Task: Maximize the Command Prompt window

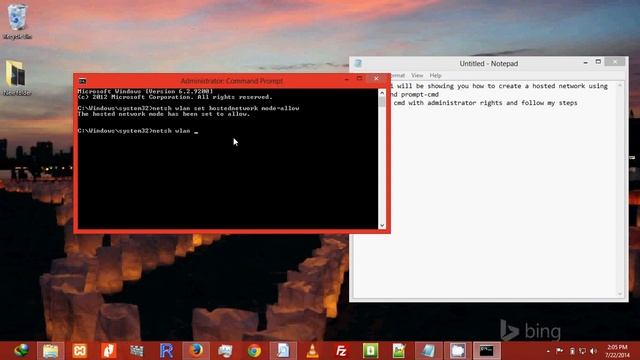Action: 359,78
